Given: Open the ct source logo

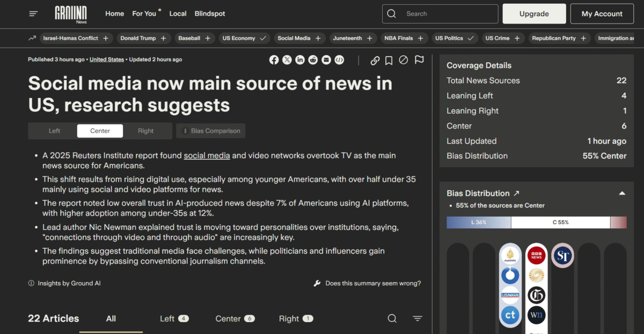Looking at the screenshot, I should tap(510, 315).
